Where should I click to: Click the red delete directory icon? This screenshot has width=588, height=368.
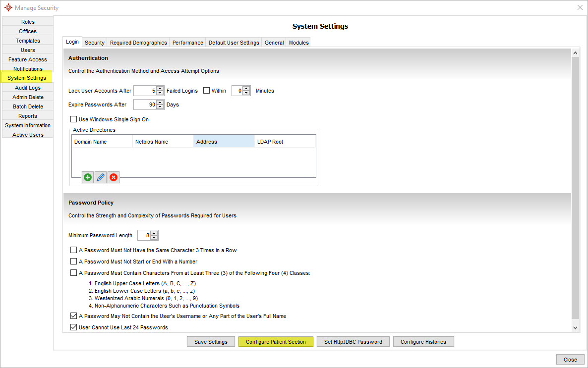[x=114, y=177]
